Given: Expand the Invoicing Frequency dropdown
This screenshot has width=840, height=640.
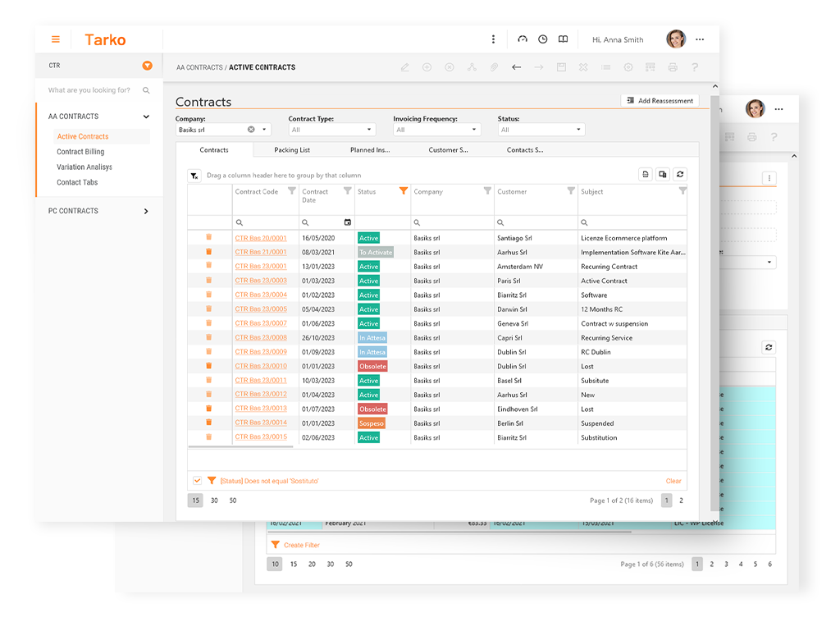Looking at the screenshot, I should point(436,130).
